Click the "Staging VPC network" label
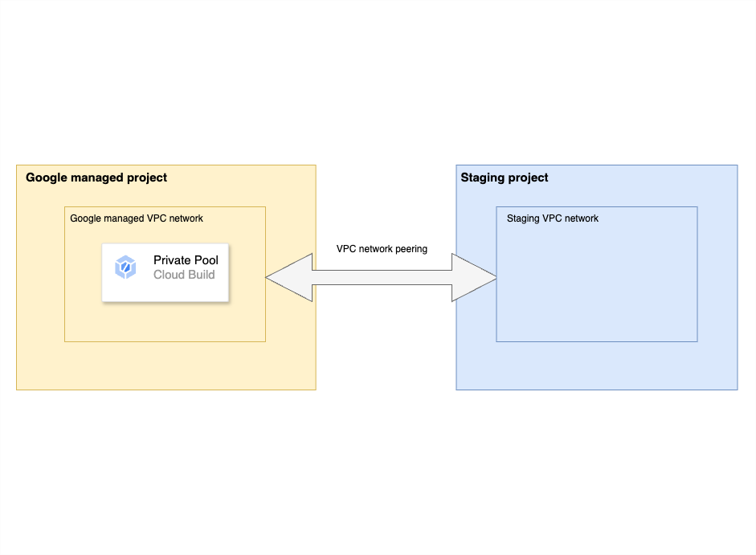Screen dimensions: 756x555 552,218
